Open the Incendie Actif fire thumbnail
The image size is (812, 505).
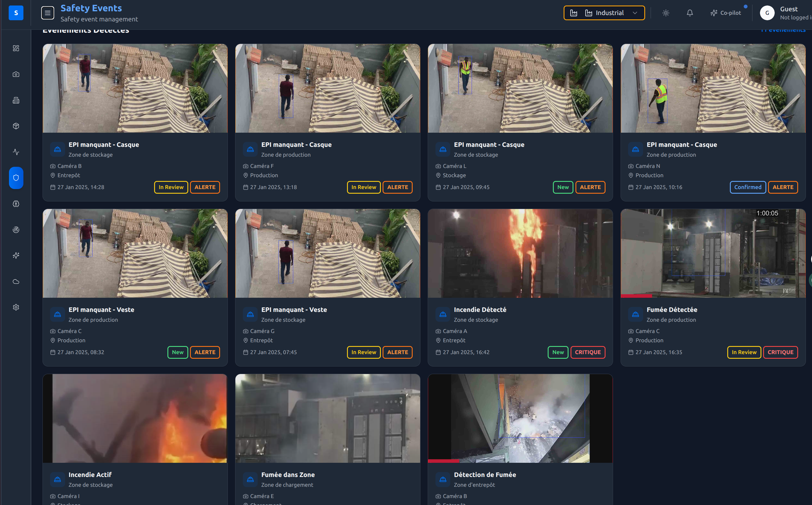tap(135, 418)
